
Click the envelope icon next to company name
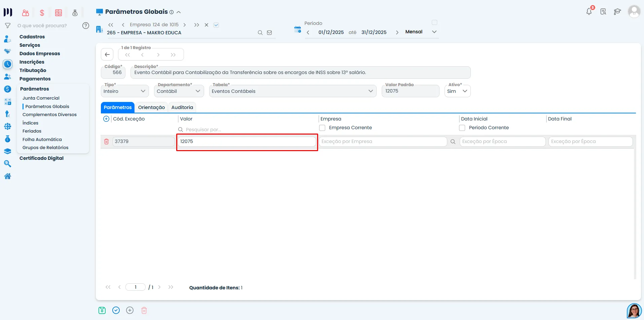[269, 33]
